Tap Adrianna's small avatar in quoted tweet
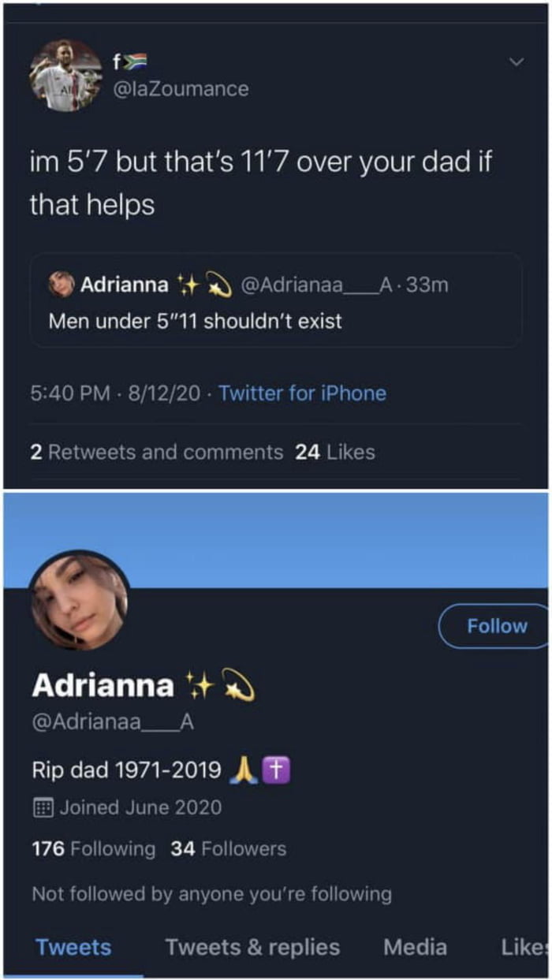 62,285
